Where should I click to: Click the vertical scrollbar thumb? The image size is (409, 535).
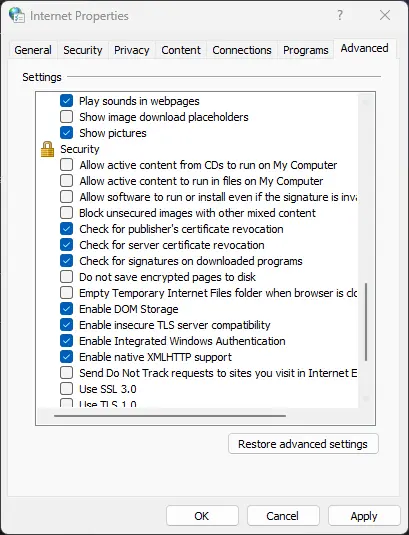coord(366,322)
